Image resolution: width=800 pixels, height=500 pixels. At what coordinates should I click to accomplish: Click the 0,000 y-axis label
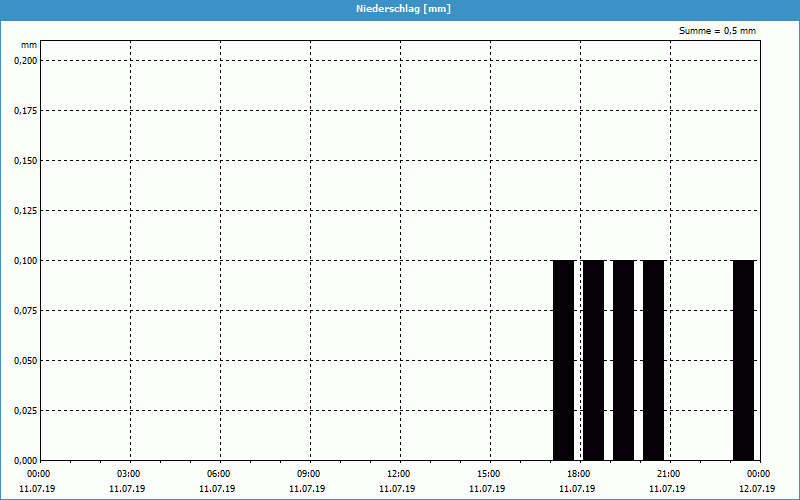point(26,461)
